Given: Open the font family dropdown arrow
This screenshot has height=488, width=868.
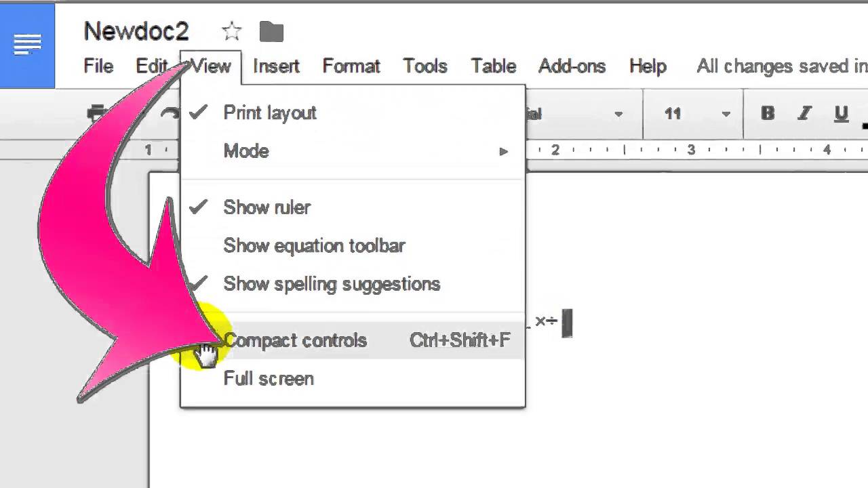Looking at the screenshot, I should (x=618, y=114).
